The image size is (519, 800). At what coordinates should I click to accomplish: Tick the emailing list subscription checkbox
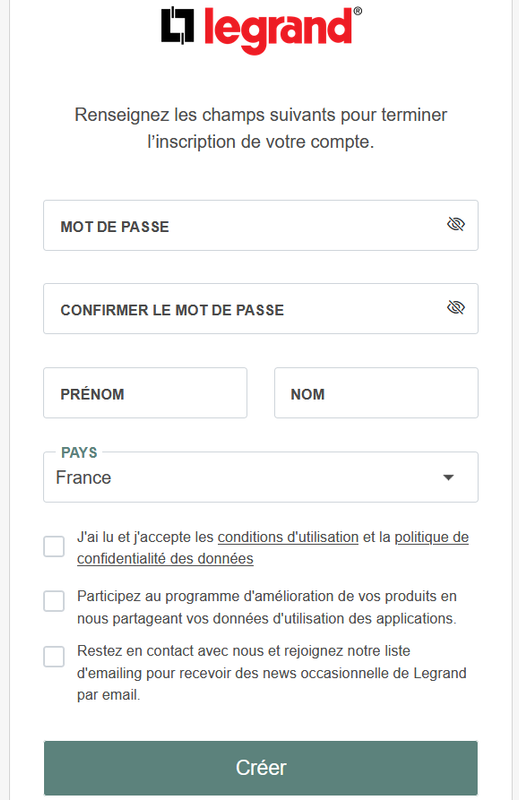pyautogui.click(x=54, y=657)
